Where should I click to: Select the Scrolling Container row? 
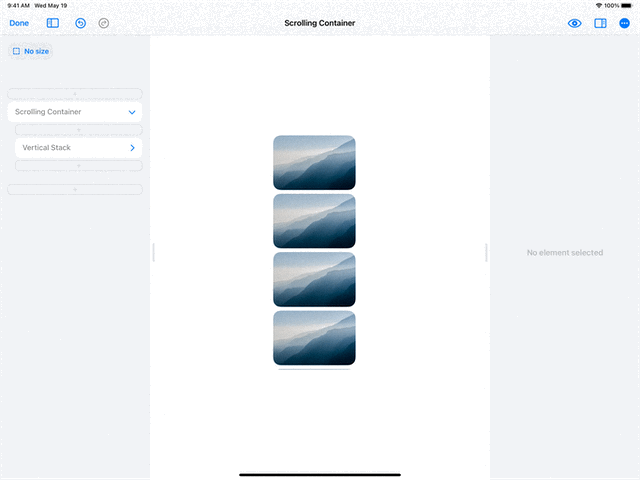[75, 112]
